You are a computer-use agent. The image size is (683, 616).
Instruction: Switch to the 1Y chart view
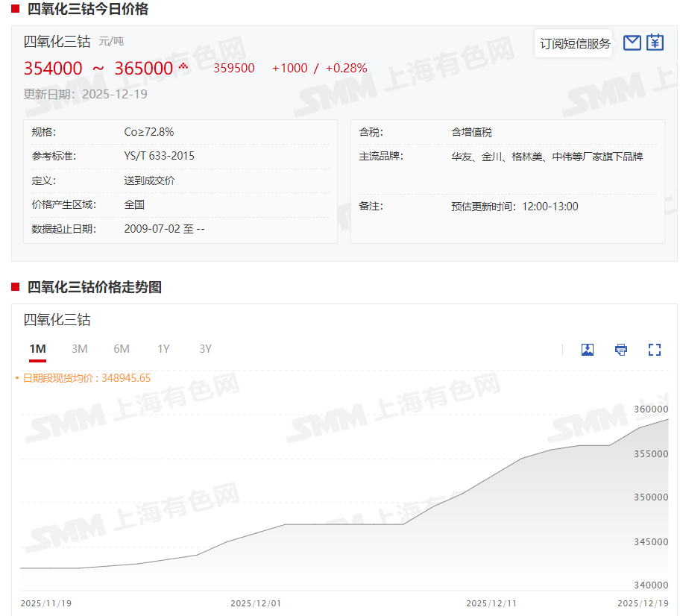(x=163, y=349)
